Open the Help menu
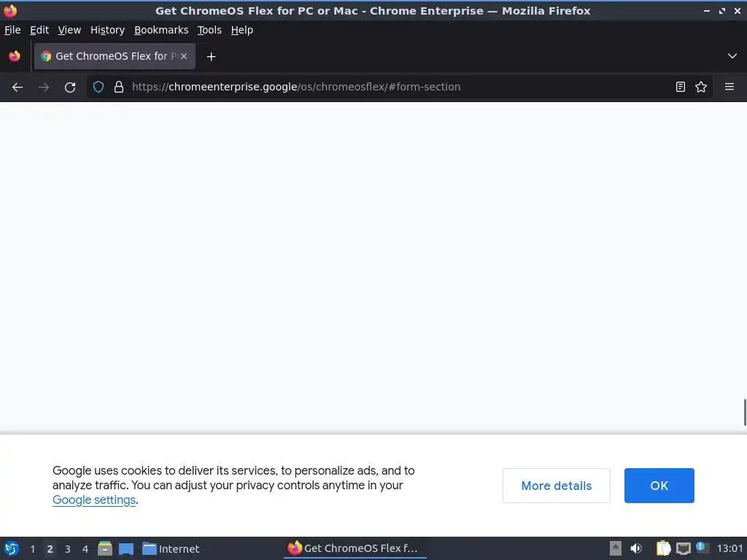 pyautogui.click(x=242, y=30)
